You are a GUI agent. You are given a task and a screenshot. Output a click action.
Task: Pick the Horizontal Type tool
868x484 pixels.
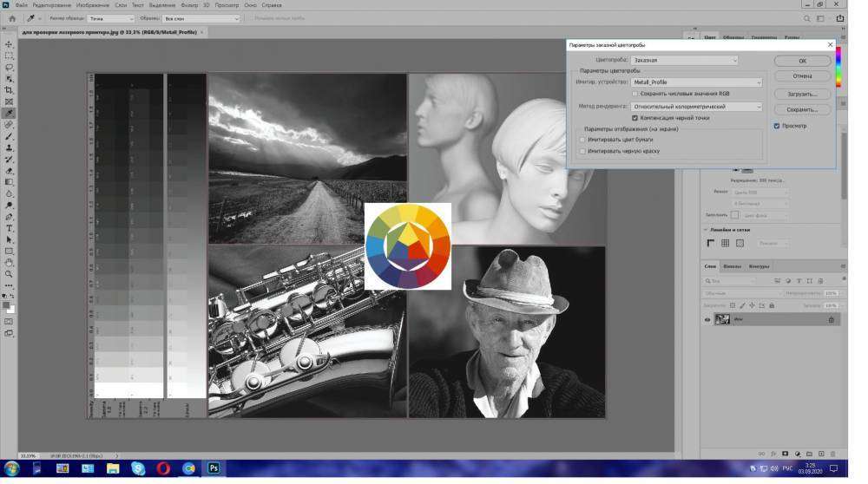click(9, 228)
